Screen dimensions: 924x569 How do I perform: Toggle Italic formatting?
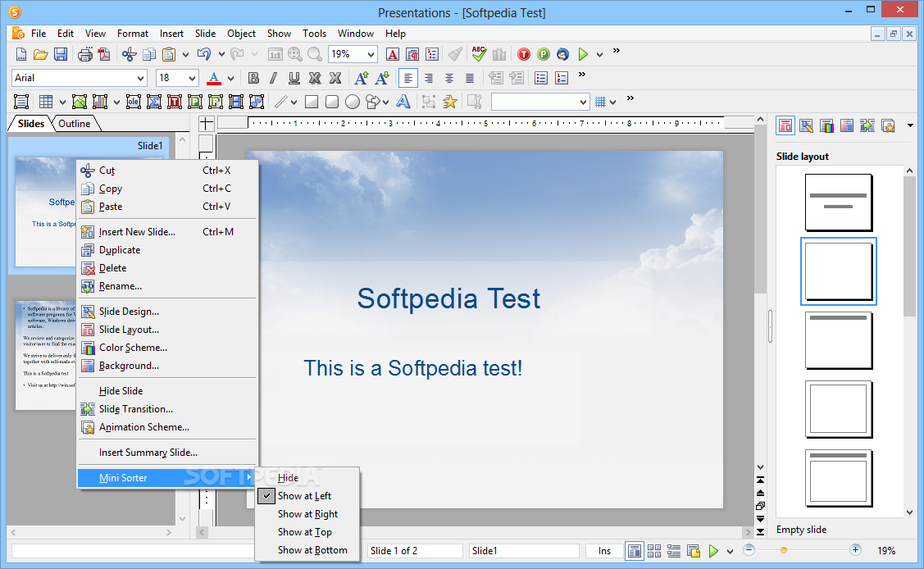[273, 78]
